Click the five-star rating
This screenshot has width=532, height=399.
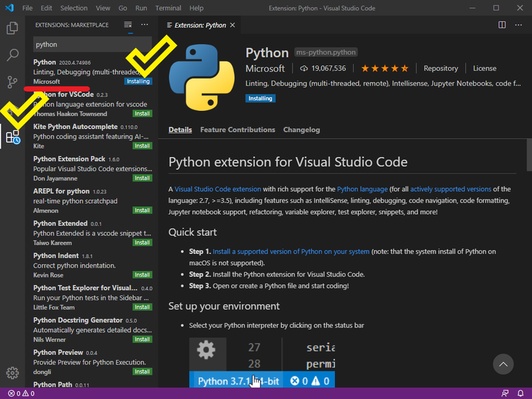click(x=385, y=69)
